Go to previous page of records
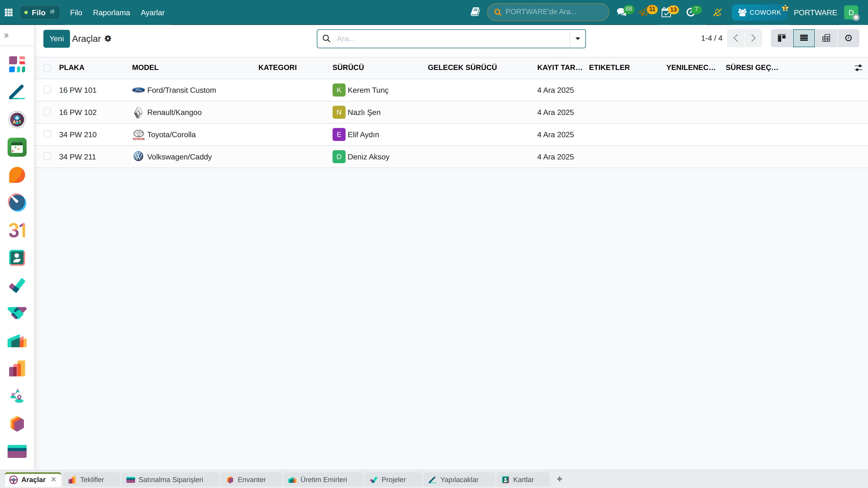868x488 pixels. (x=736, y=38)
